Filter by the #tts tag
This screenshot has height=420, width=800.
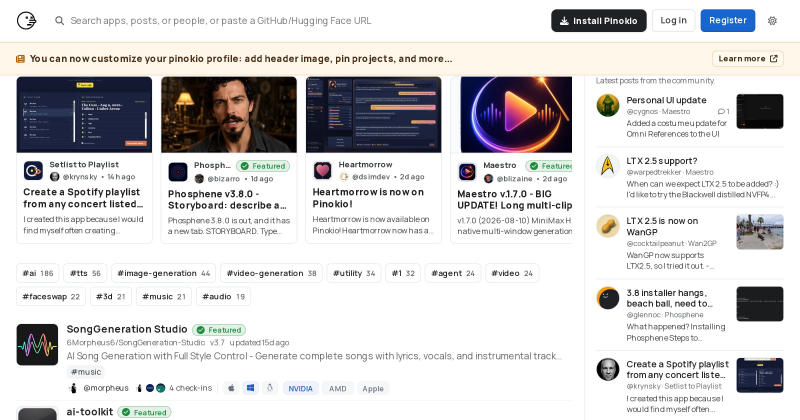coord(85,274)
